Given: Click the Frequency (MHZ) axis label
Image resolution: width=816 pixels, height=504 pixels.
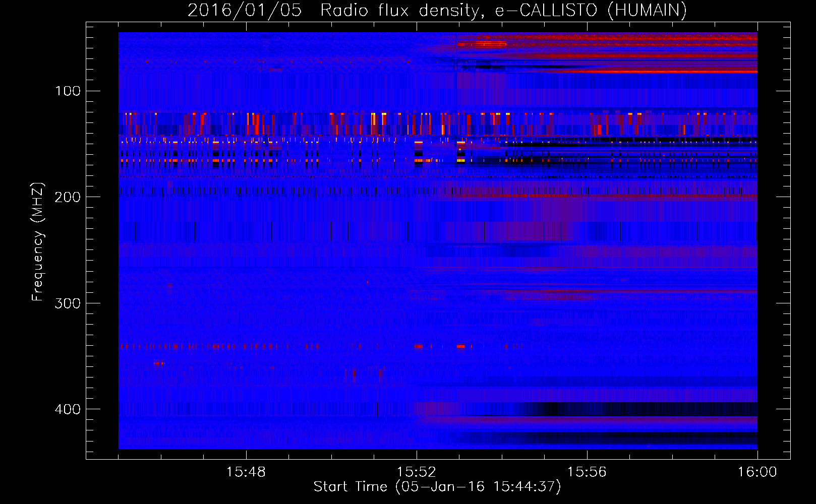Looking at the screenshot, I should point(38,242).
